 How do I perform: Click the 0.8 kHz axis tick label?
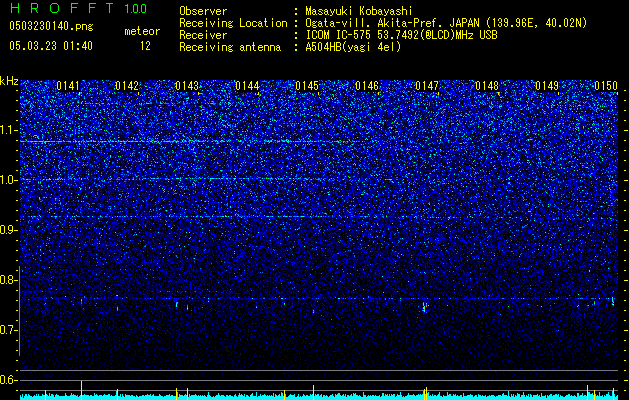coord(9,280)
